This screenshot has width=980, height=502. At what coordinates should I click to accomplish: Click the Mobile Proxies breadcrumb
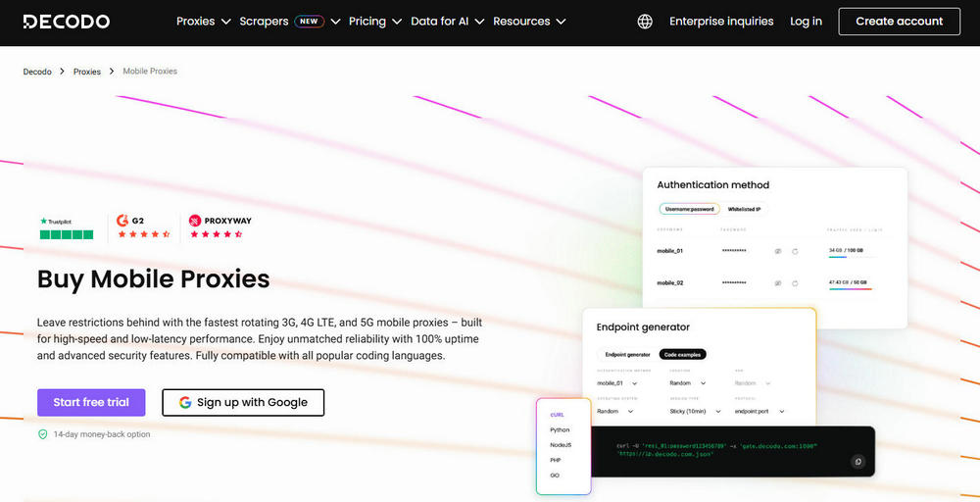150,72
